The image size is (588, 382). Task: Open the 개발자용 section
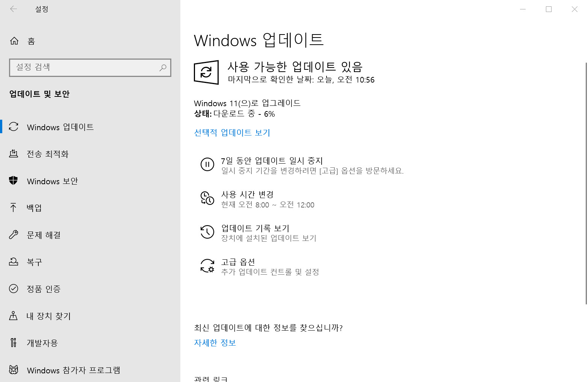tap(42, 343)
